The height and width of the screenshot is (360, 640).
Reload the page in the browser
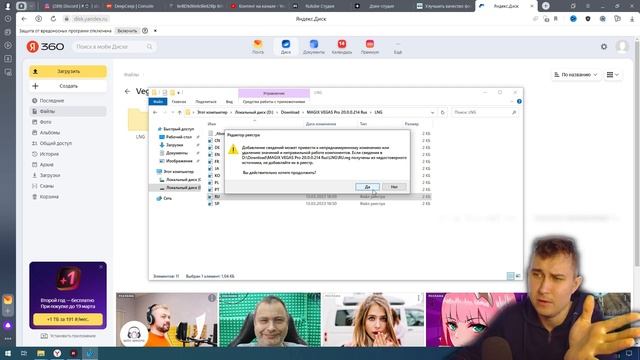[x=53, y=19]
